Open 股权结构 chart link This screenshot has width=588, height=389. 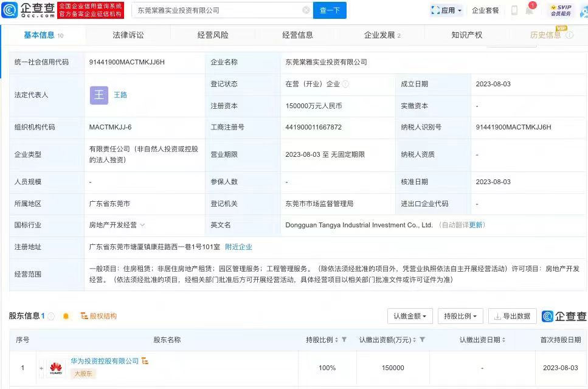(x=99, y=316)
